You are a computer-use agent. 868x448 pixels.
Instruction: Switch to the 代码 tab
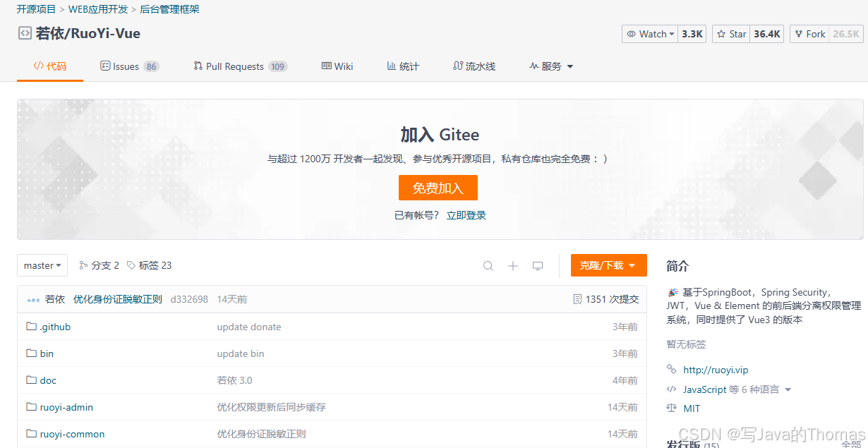(50, 66)
